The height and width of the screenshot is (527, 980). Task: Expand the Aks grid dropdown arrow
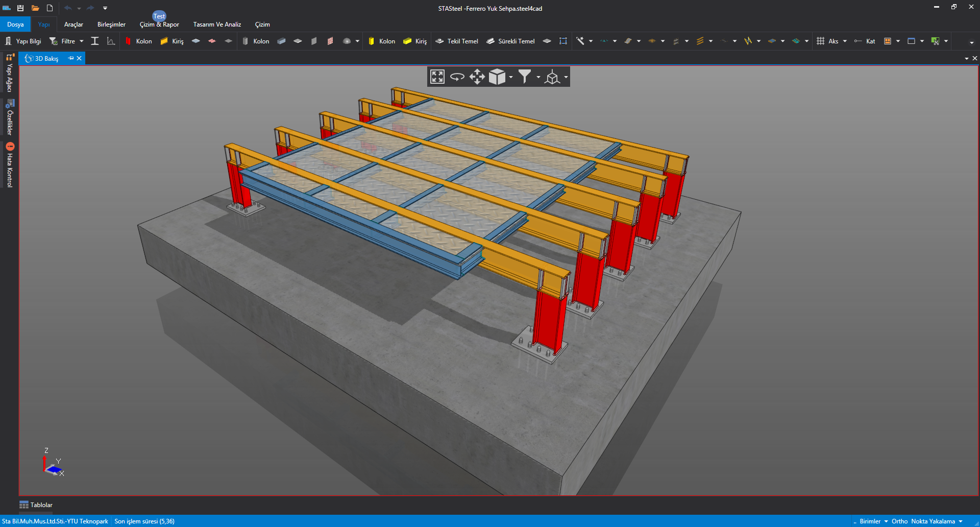(x=845, y=41)
